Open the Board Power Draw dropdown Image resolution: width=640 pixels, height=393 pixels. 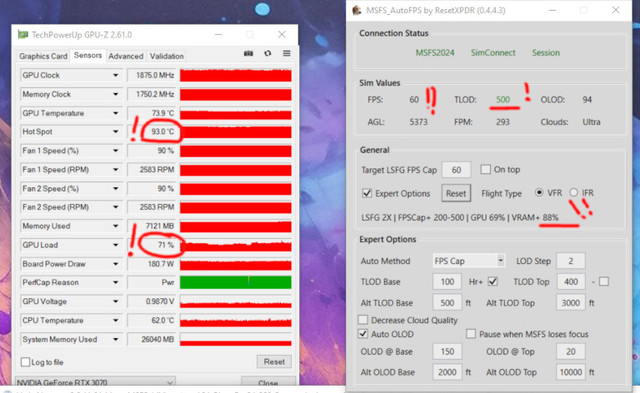116,264
